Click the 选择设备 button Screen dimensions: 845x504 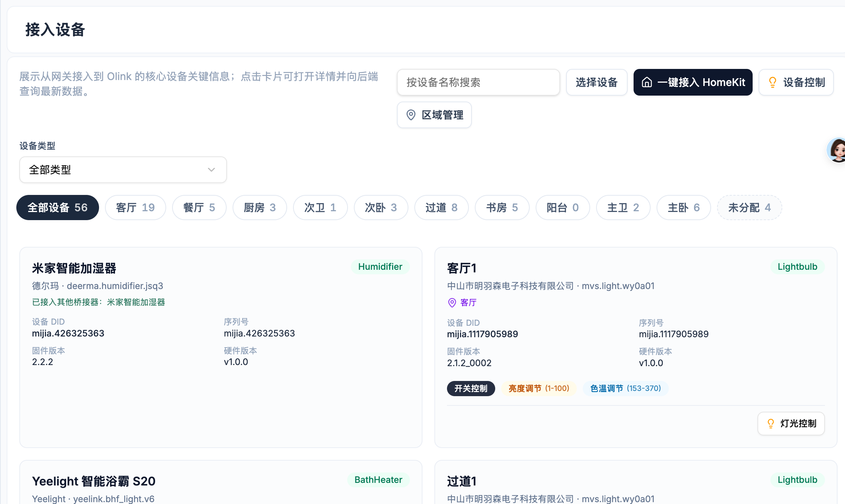point(597,82)
